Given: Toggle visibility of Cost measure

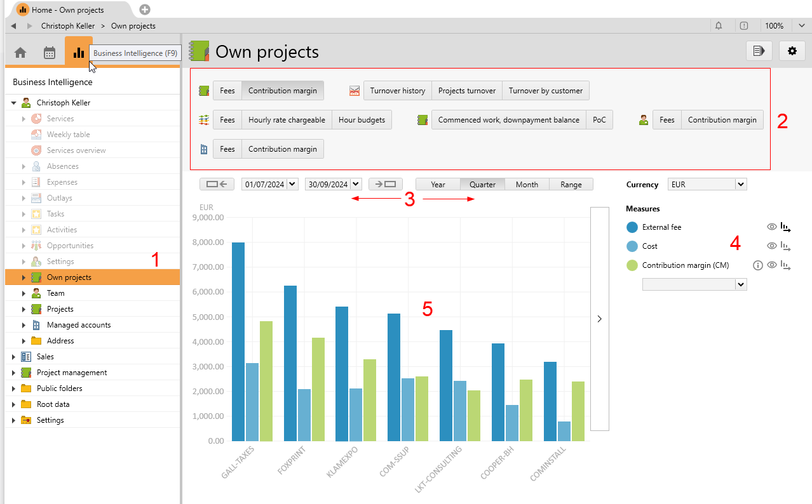Looking at the screenshot, I should (x=771, y=246).
